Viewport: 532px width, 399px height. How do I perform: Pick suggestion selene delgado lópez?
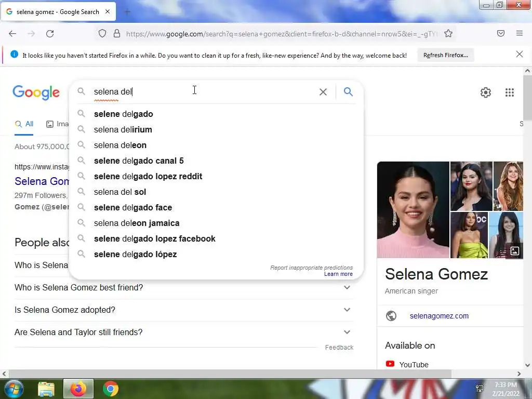pyautogui.click(x=216, y=255)
